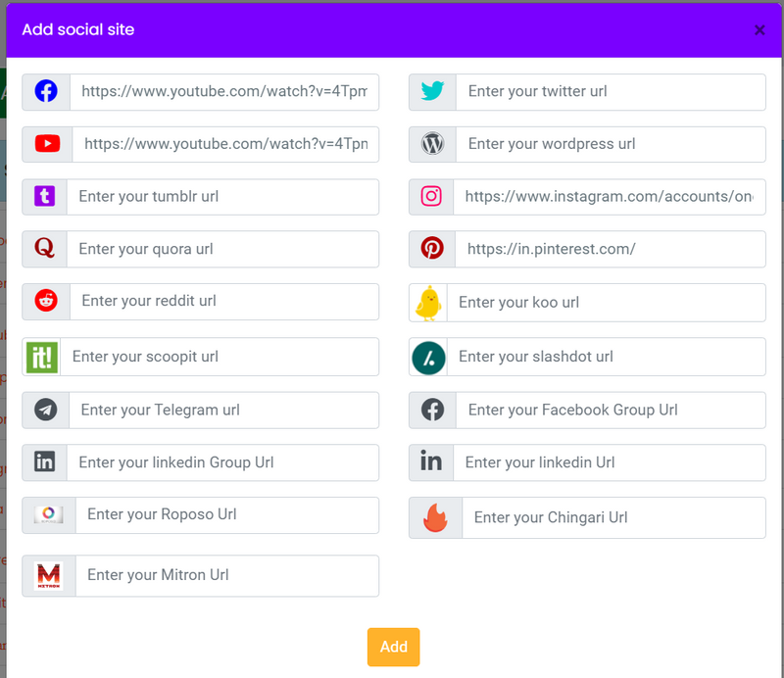The height and width of the screenshot is (678, 784).
Task: Focus the quora url field
Action: pos(223,249)
